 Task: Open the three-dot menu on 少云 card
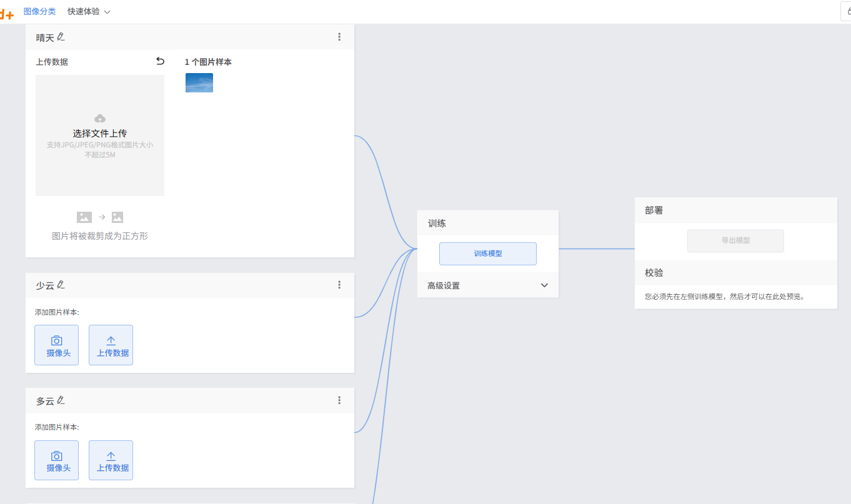(x=339, y=285)
